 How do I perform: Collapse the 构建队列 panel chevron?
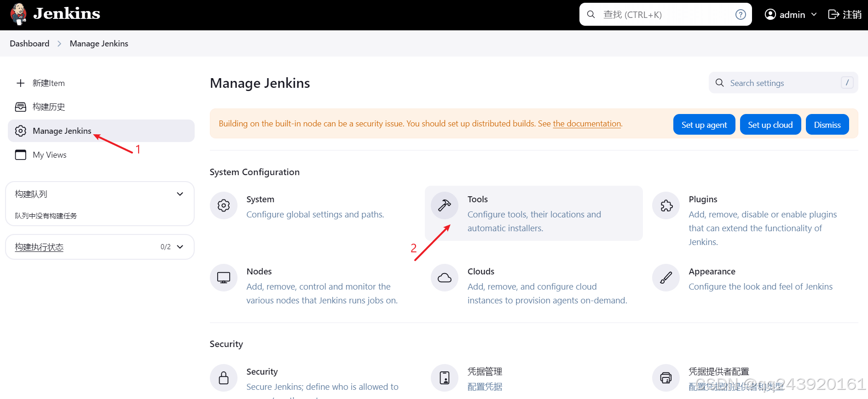coord(180,194)
